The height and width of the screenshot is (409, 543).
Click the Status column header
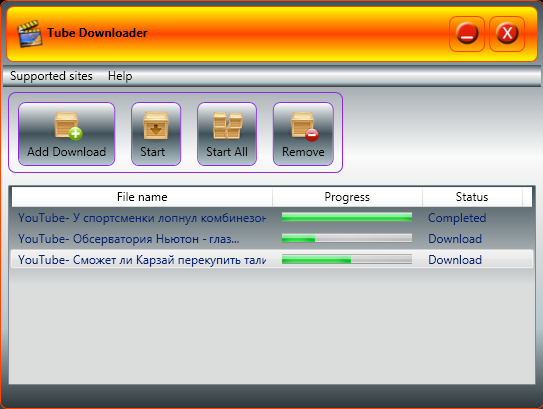472,197
